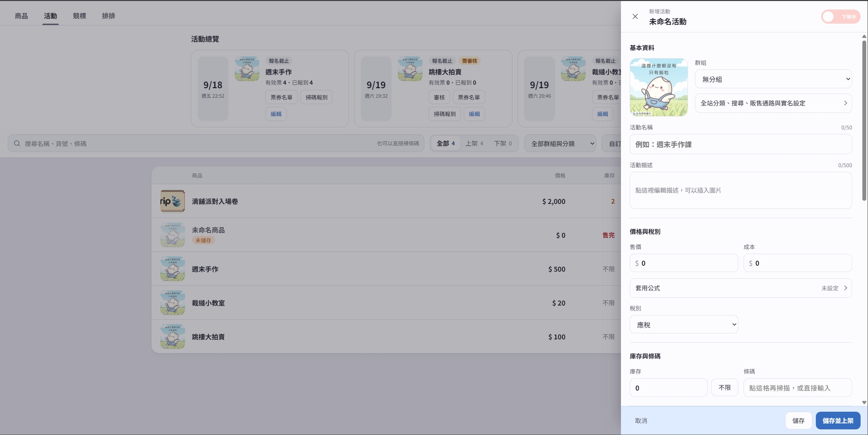Image resolution: width=868 pixels, height=435 pixels.
Task: Click the search magnifier icon
Action: coord(17,144)
